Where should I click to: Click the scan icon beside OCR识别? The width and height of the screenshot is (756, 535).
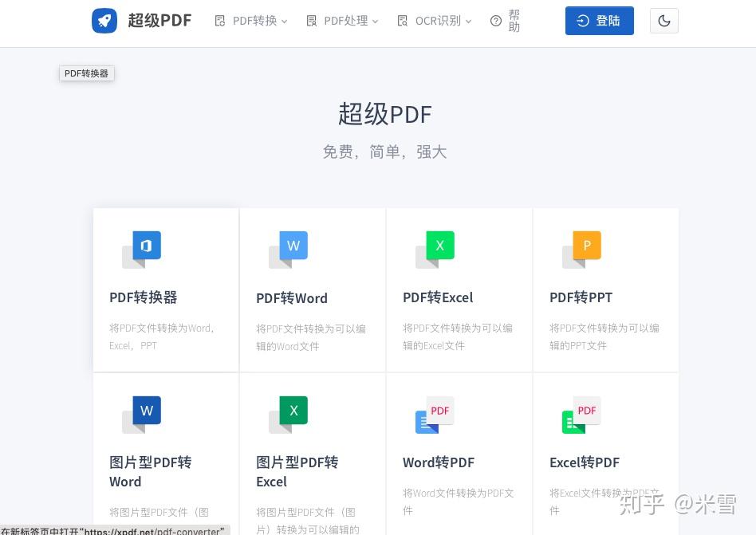click(402, 21)
